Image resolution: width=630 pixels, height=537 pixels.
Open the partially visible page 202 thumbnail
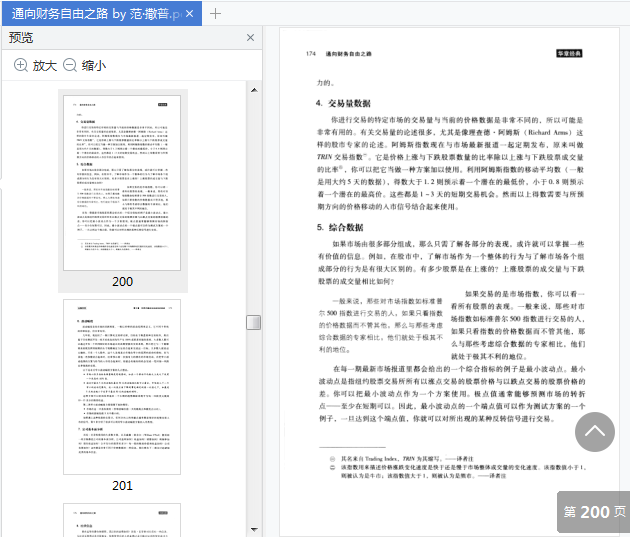click(x=122, y=520)
